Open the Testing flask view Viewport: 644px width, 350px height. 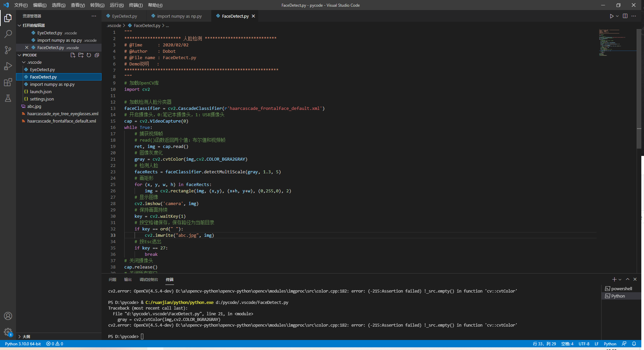click(x=8, y=98)
